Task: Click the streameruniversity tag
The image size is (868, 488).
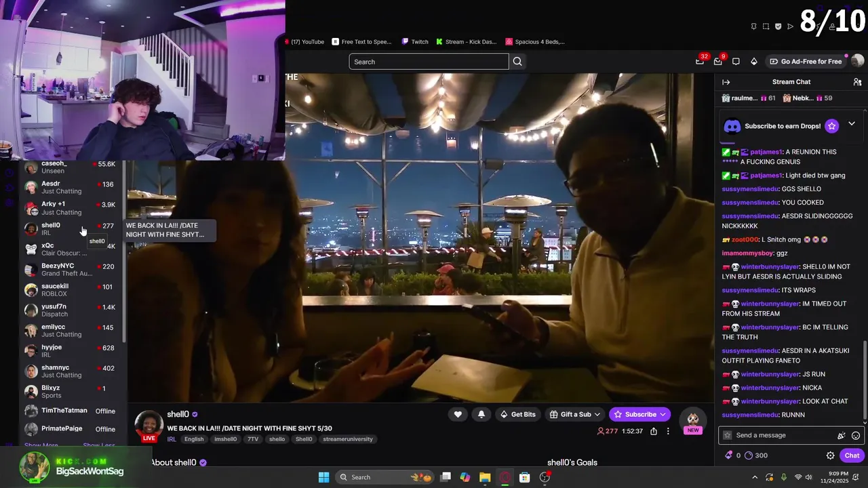Action: [x=348, y=439]
